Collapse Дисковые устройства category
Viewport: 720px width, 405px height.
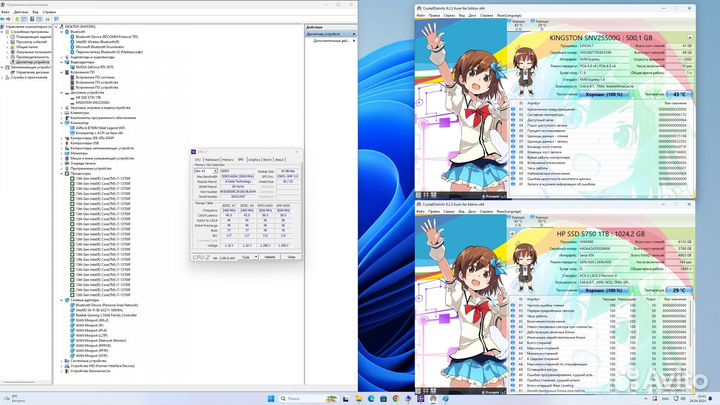[x=62, y=92]
